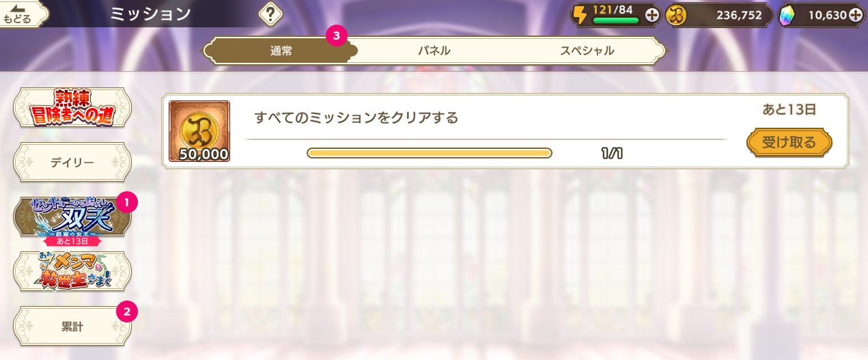Switch to the スペシャル tab
The width and height of the screenshot is (868, 360).
pos(587,51)
